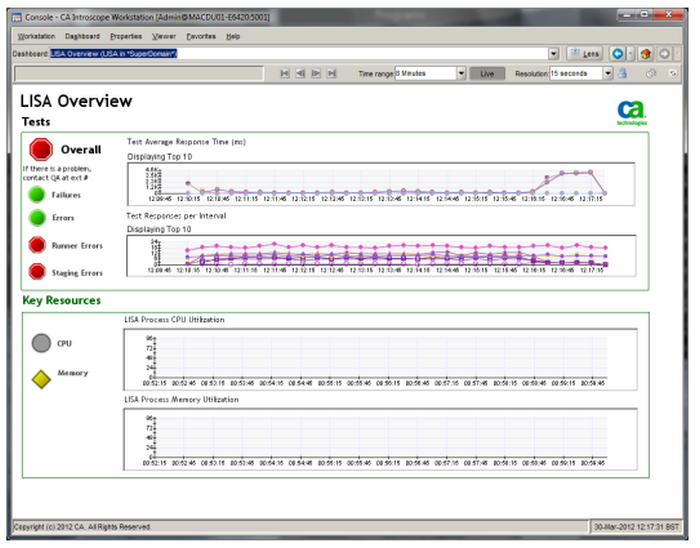The image size is (700, 548).
Task: Click the back navigation arrow icon
Action: tap(617, 54)
